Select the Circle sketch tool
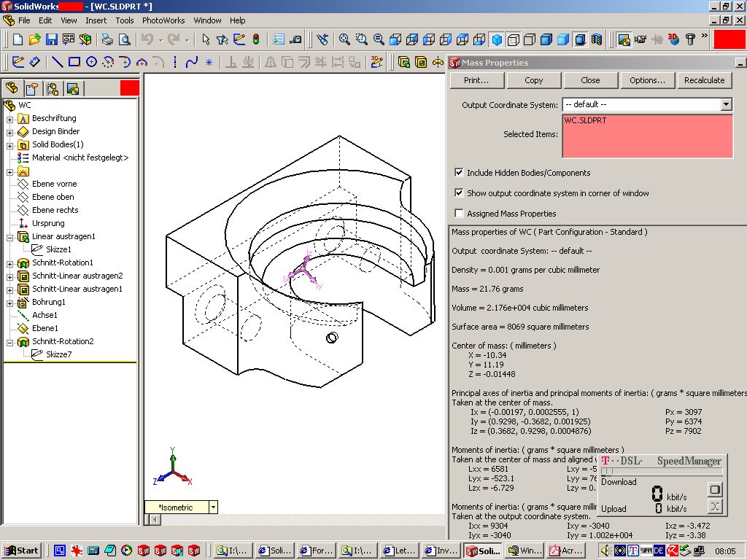Screen dimensions: 747x560 91,62
